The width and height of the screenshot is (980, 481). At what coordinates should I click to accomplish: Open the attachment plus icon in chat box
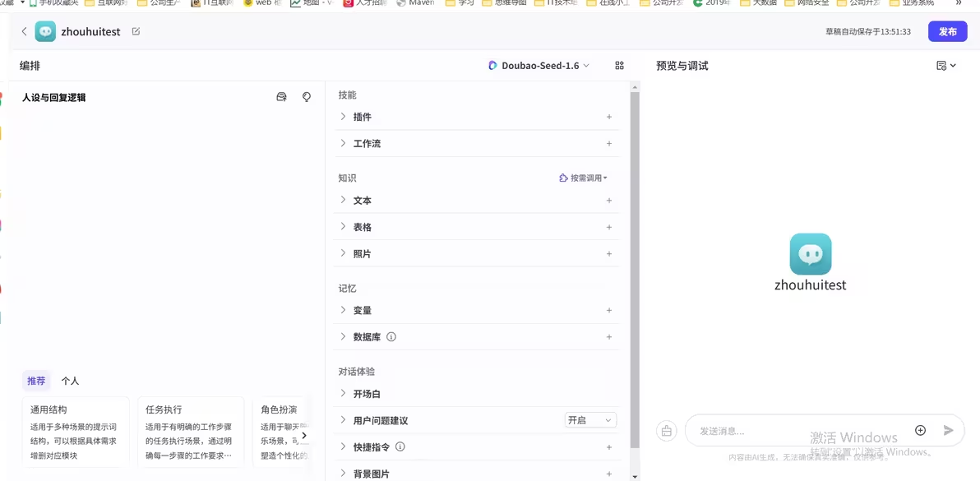(x=921, y=430)
